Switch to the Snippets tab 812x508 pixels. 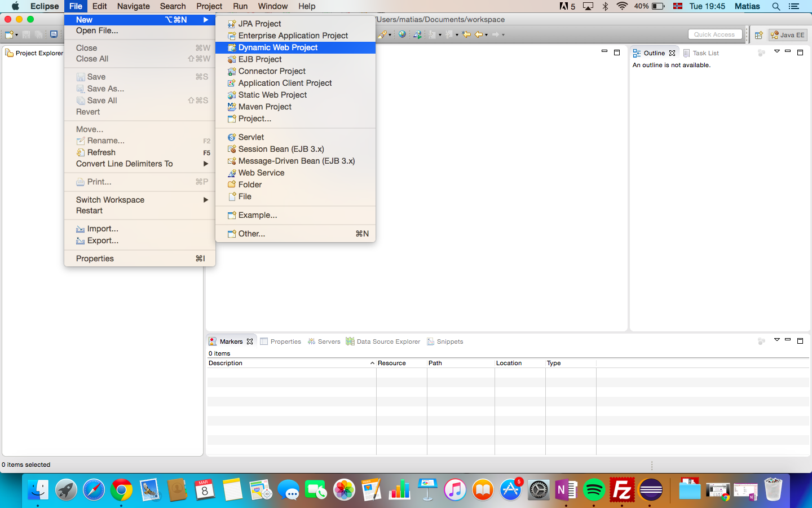pyautogui.click(x=445, y=341)
